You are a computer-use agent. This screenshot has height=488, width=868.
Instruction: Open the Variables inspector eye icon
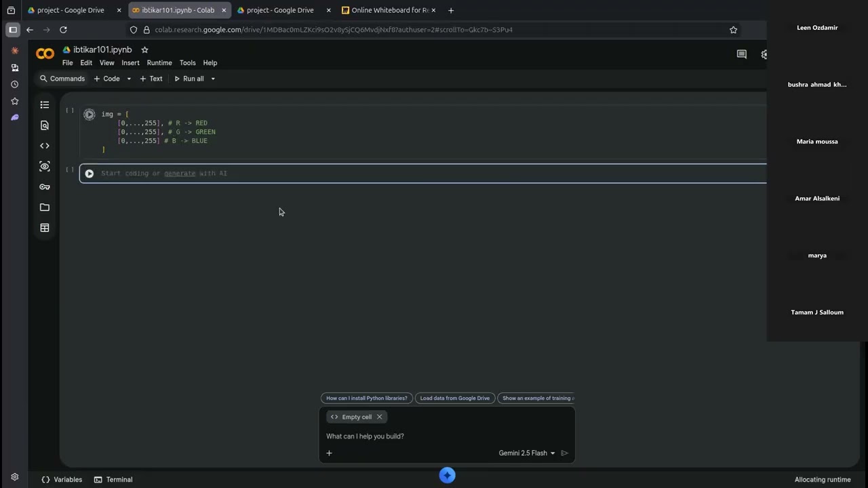[x=45, y=166]
